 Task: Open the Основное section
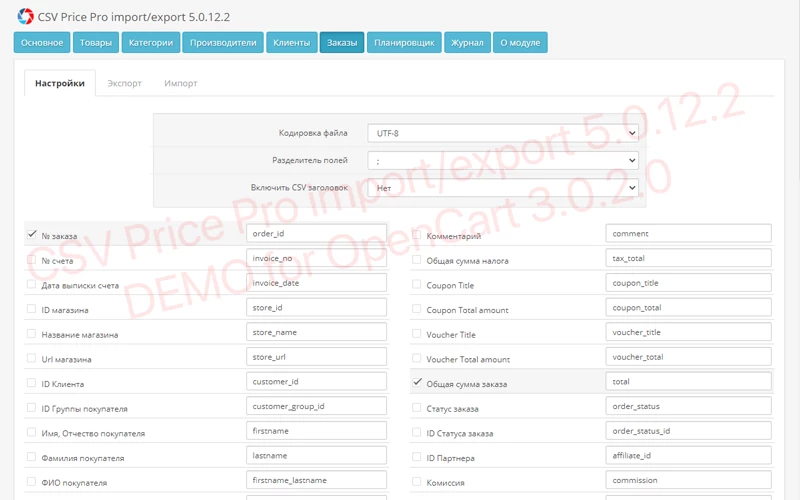pyautogui.click(x=42, y=42)
